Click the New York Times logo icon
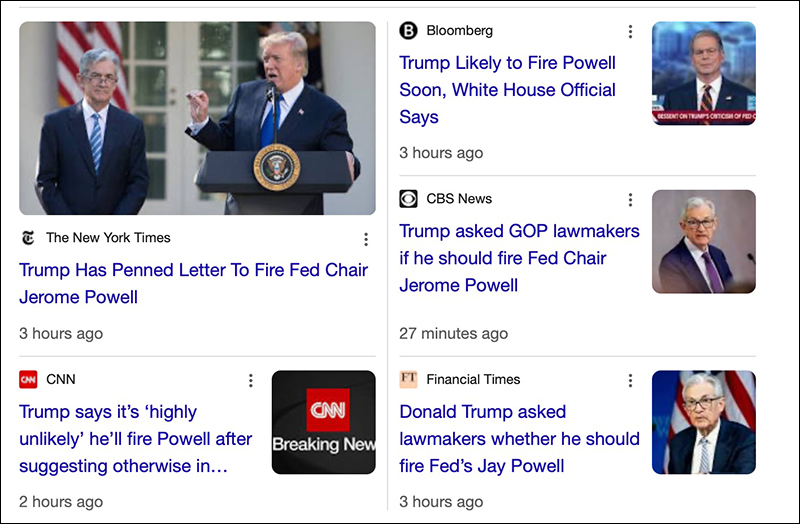800x524 pixels. pyautogui.click(x=28, y=238)
